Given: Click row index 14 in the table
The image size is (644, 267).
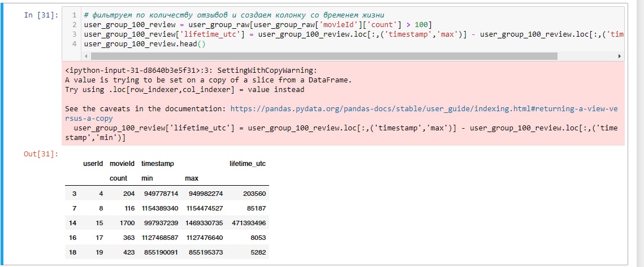Looking at the screenshot, I should point(72,223).
